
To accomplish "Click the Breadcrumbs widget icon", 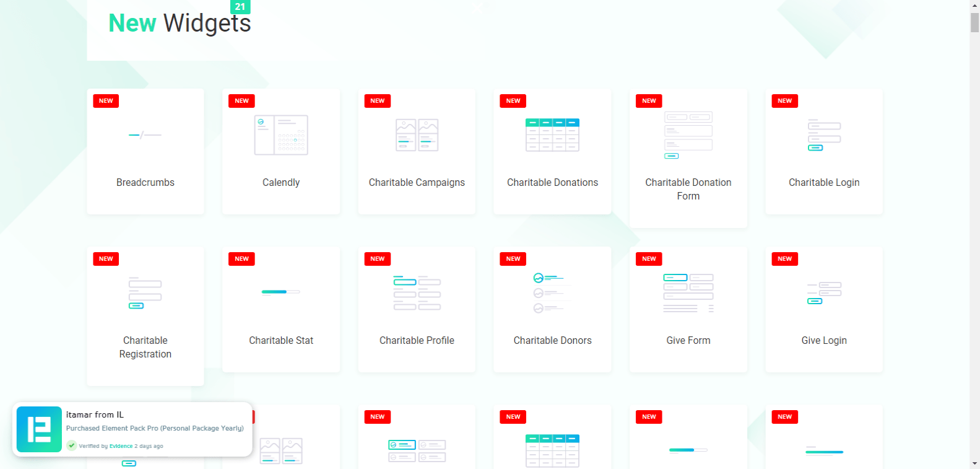I will click(x=145, y=134).
